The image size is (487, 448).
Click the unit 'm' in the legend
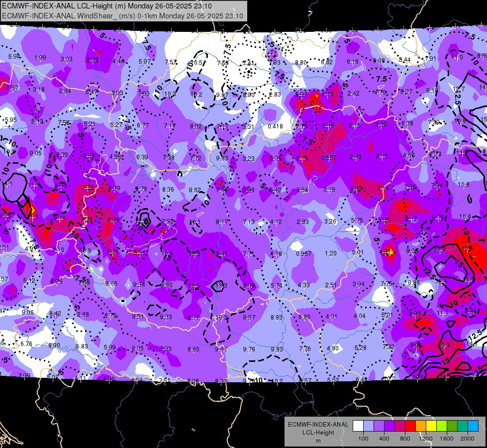pos(318,441)
